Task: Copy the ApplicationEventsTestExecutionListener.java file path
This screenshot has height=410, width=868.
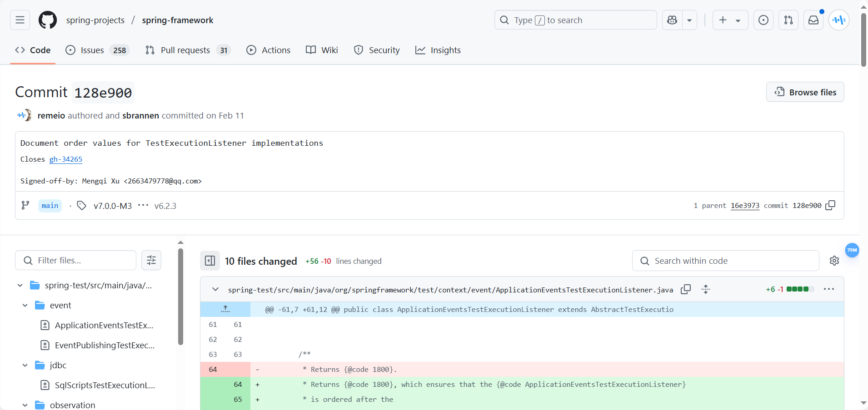Action: [686, 289]
